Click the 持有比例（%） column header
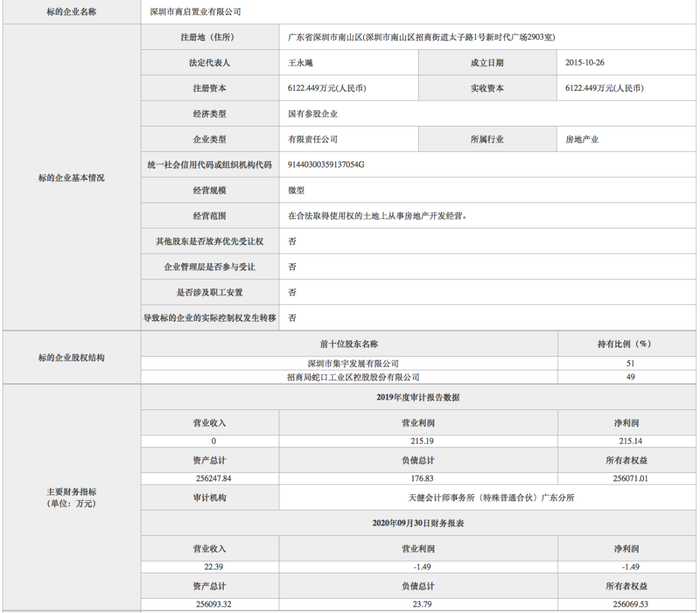The width and height of the screenshot is (700, 613). pos(626,344)
